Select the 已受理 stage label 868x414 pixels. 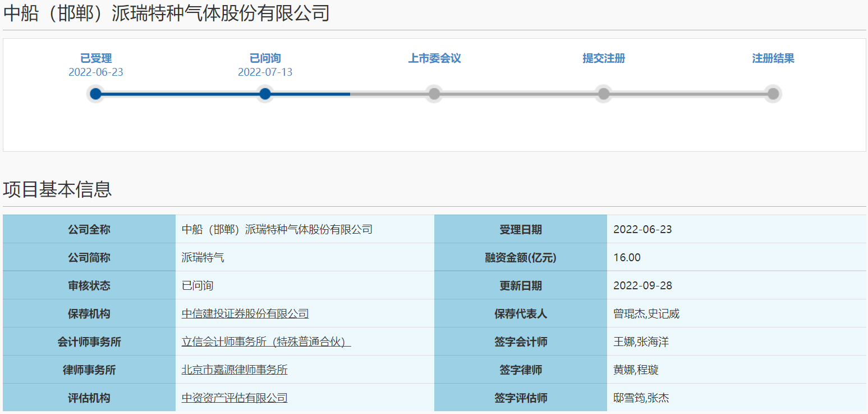tap(96, 58)
